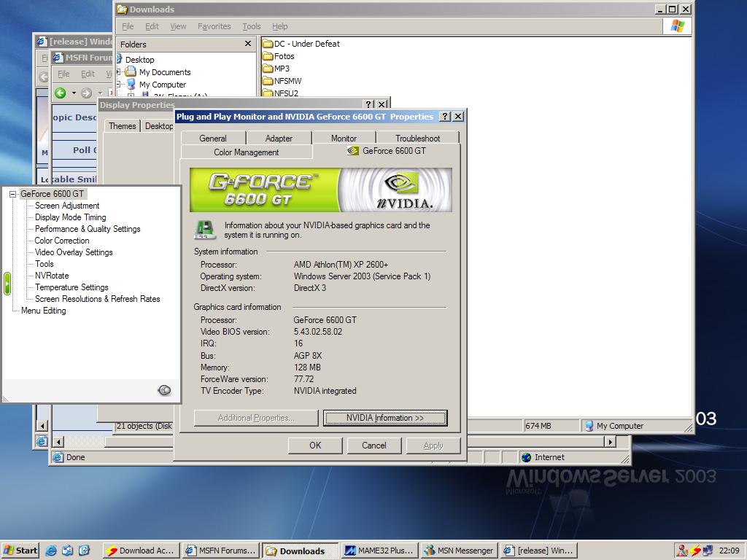Open the Favorites menu in the Downloads window
747x560 pixels.
[214, 26]
